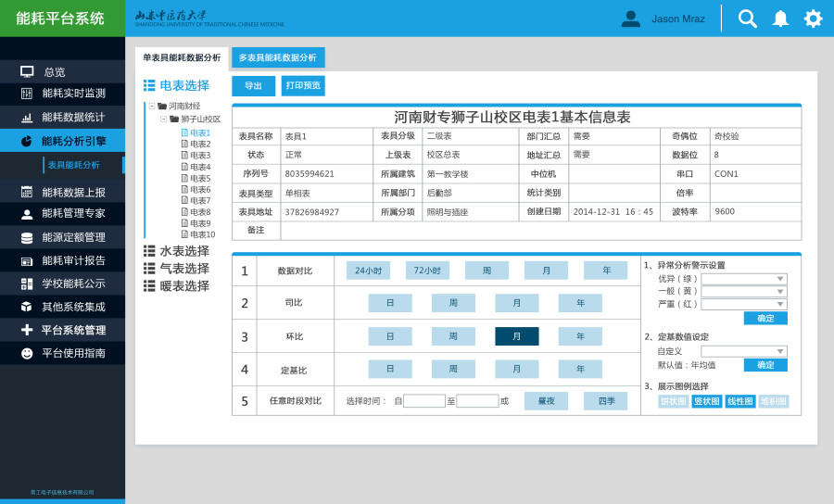Select 饼状图 chart type
This screenshot has height=504, width=834.
[674, 401]
